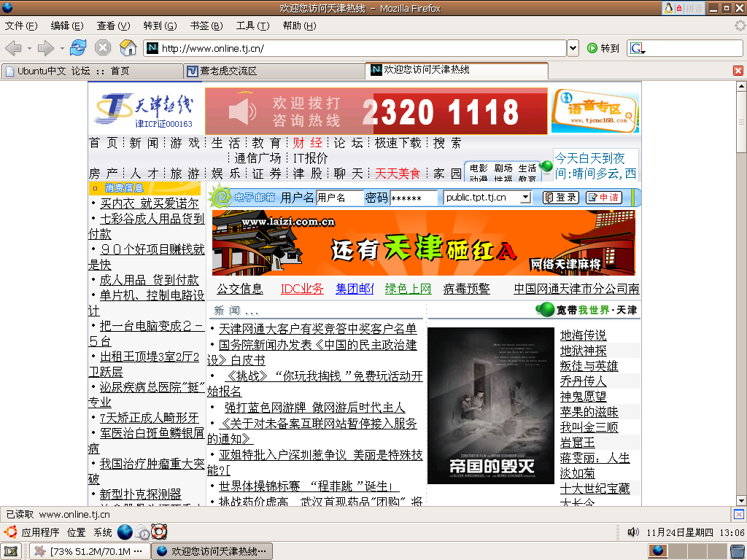Click the 网络天津麻将 orange banner

coord(424,243)
